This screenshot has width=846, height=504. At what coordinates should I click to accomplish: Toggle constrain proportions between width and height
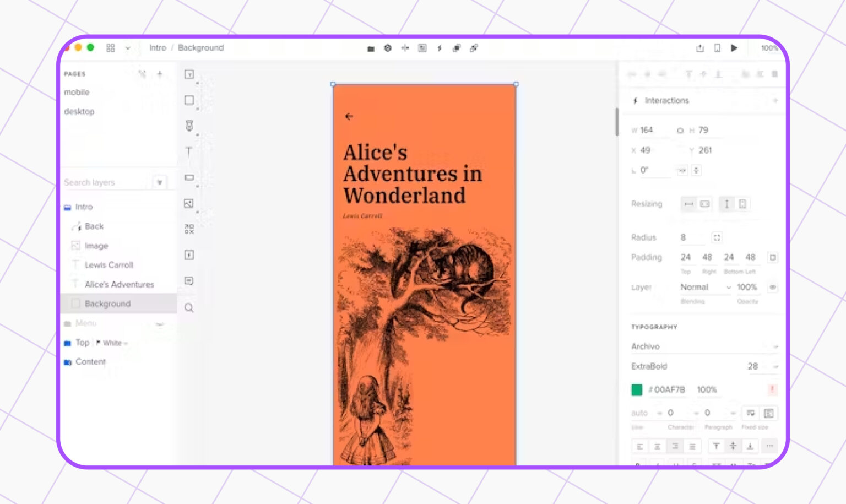[x=680, y=130]
